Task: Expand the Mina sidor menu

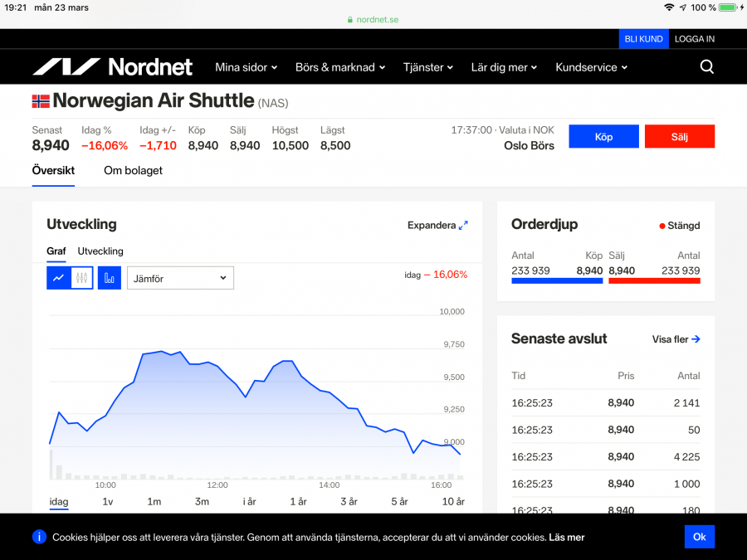Action: pos(246,67)
